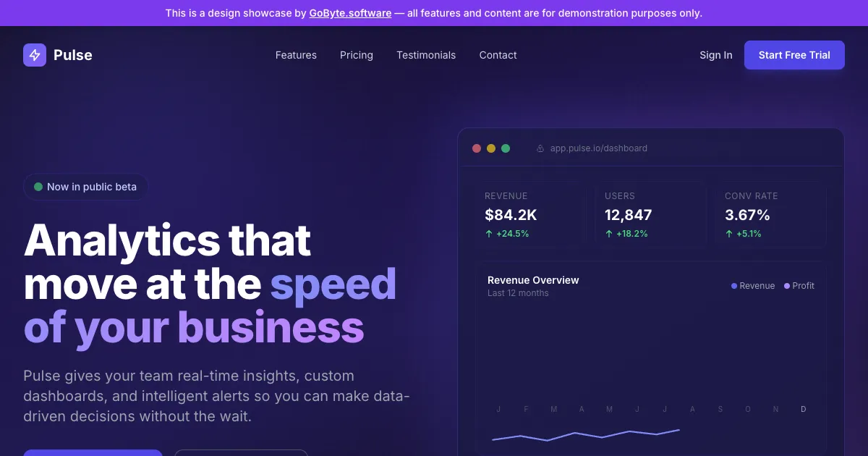
Task: Click the lock icon in the browser address bar
Action: tap(540, 148)
